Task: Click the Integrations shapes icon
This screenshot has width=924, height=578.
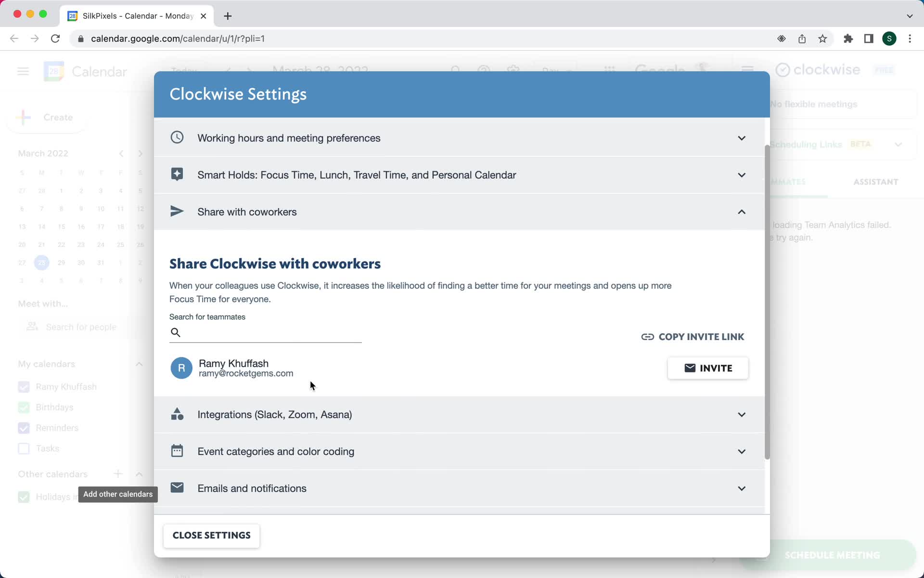Action: 177,414
